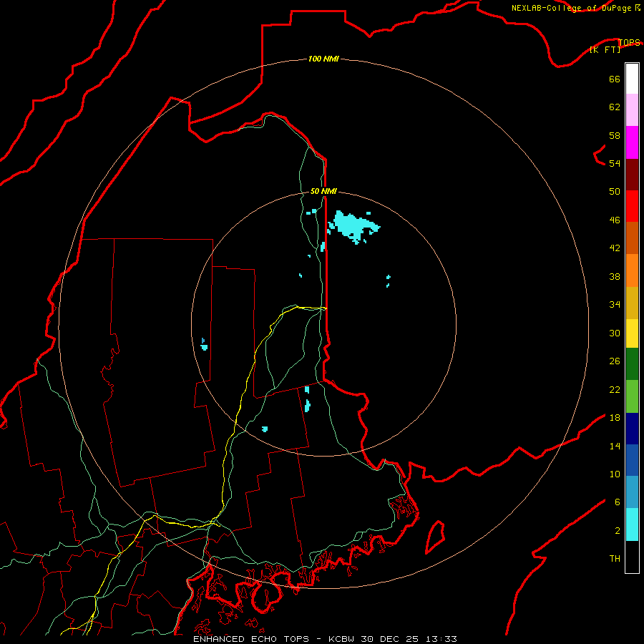Click the cyan 2 kft legend swatch
The width and height of the screenshot is (644, 644).
(x=632, y=525)
